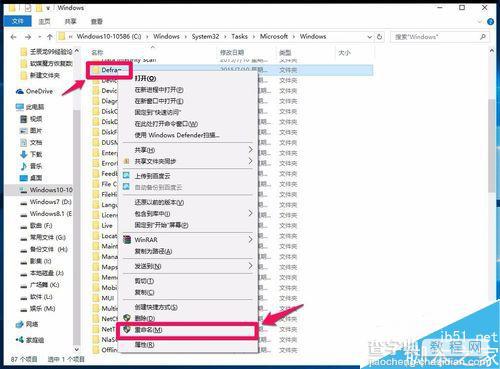This screenshot has height=369, width=500.
Task: Expand the 共享(H) submenu arrow
Action: click(250, 150)
